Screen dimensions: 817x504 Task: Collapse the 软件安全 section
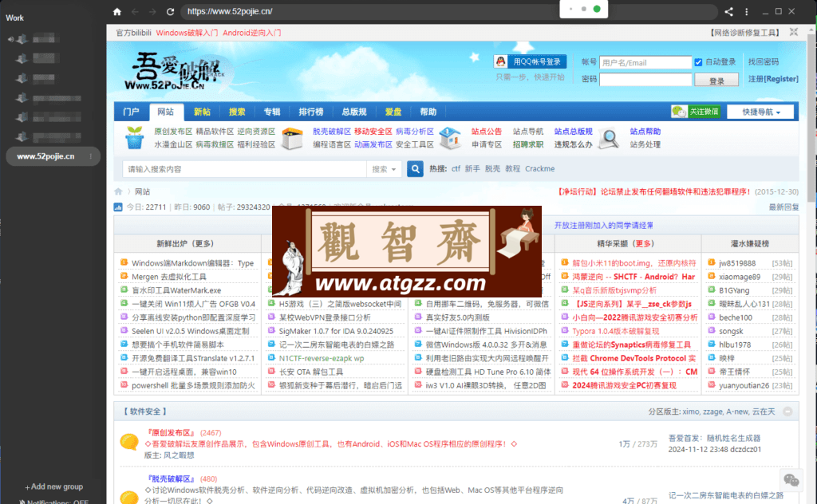(x=787, y=411)
